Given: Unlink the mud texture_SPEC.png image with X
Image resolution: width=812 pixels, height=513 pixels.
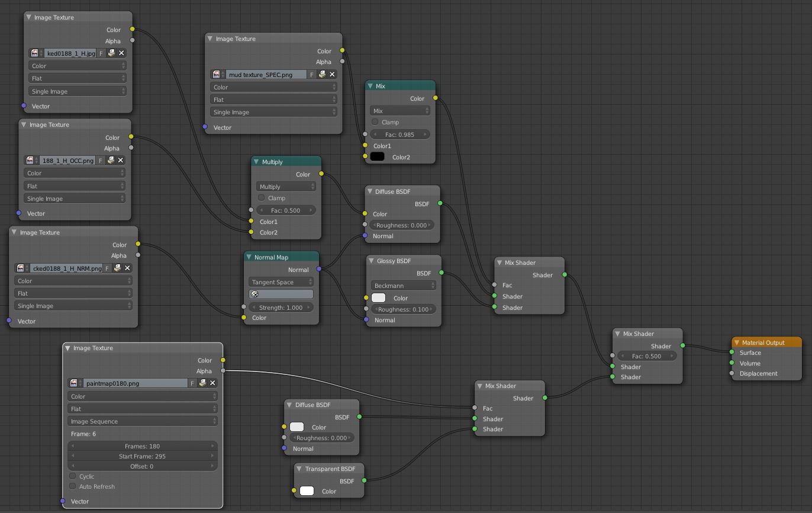Looking at the screenshot, I should pyautogui.click(x=332, y=75).
